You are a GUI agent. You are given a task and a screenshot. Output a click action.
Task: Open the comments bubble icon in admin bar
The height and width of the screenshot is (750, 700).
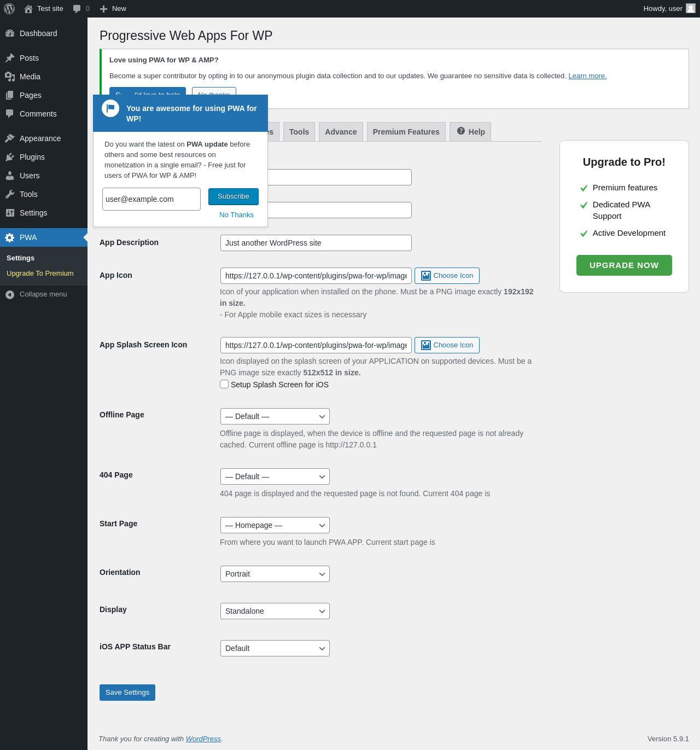coord(77,9)
